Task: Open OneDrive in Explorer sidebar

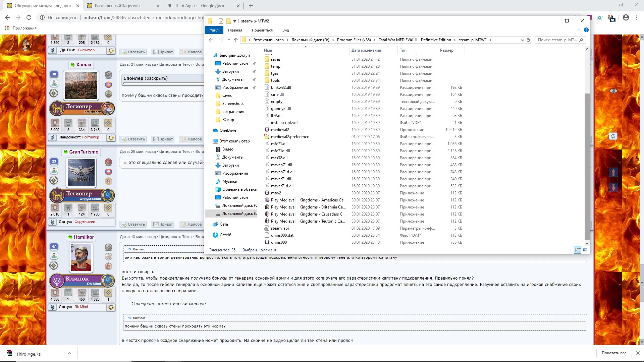Action: tap(228, 130)
